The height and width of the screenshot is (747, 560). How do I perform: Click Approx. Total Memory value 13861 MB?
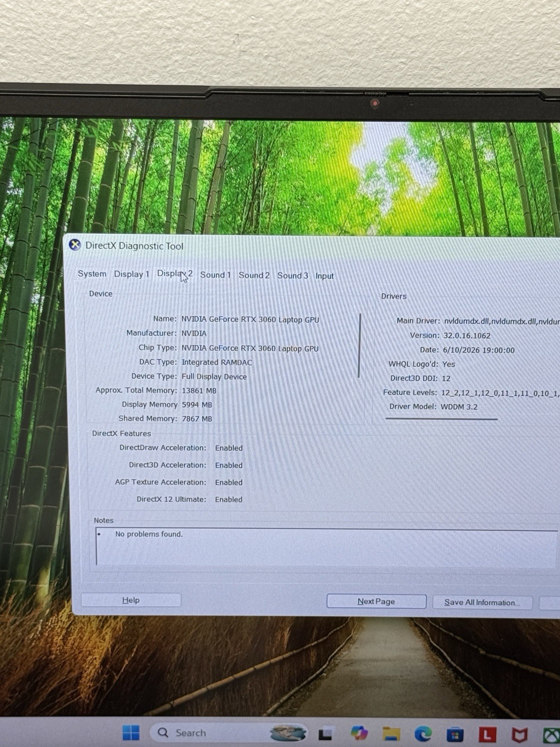(x=199, y=391)
